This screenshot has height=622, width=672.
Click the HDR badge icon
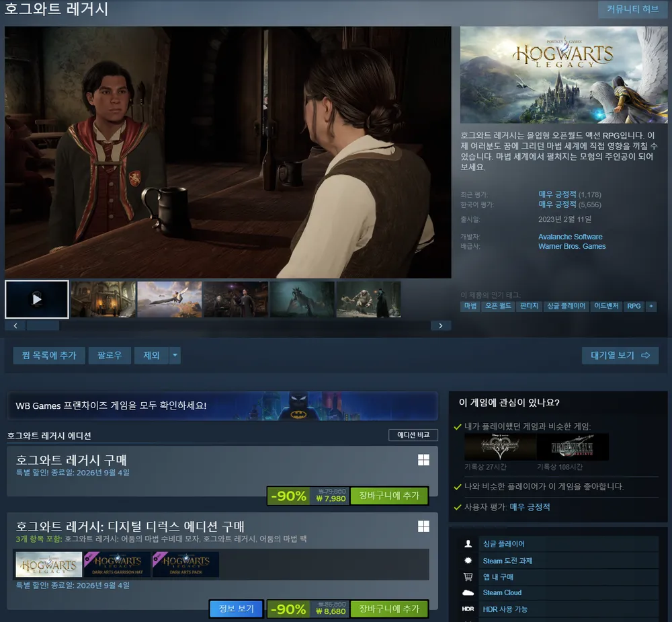pyautogui.click(x=468, y=609)
